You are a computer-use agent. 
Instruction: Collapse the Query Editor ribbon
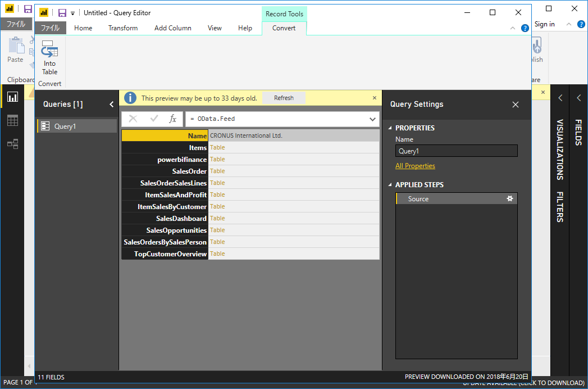coord(513,28)
